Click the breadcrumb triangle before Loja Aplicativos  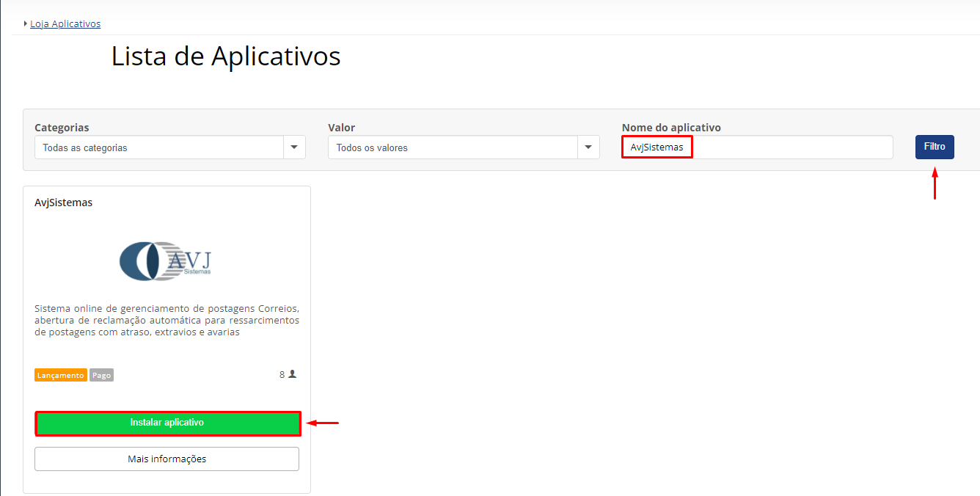coord(26,23)
